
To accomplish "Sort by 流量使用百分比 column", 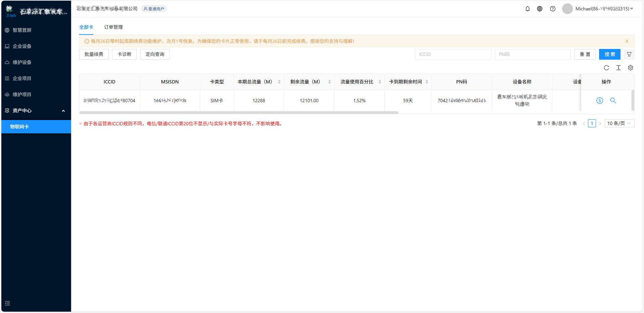I will pos(380,82).
